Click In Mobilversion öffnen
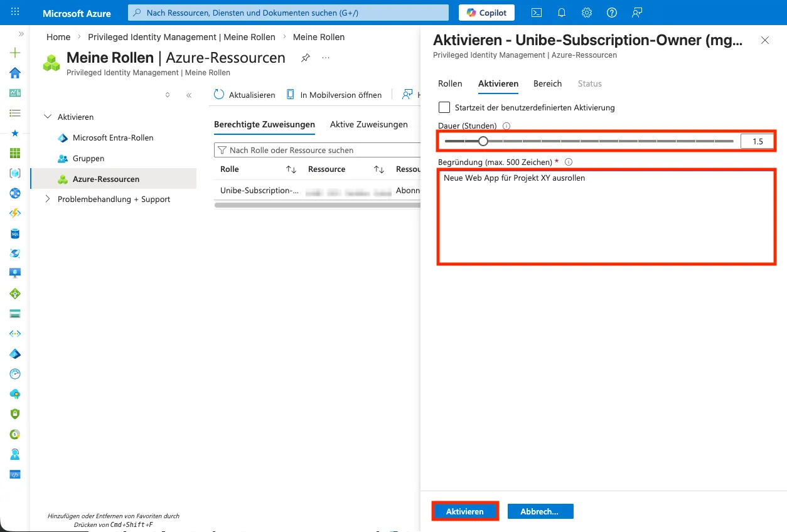The height and width of the screenshot is (532, 787). coord(334,95)
